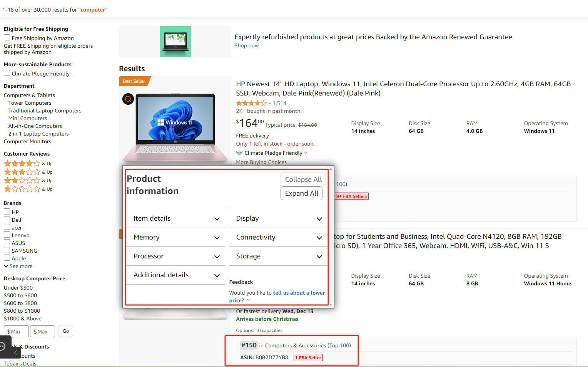Screen dimensions: 588x367
Task: Click the Collapse All button
Action: point(303,179)
